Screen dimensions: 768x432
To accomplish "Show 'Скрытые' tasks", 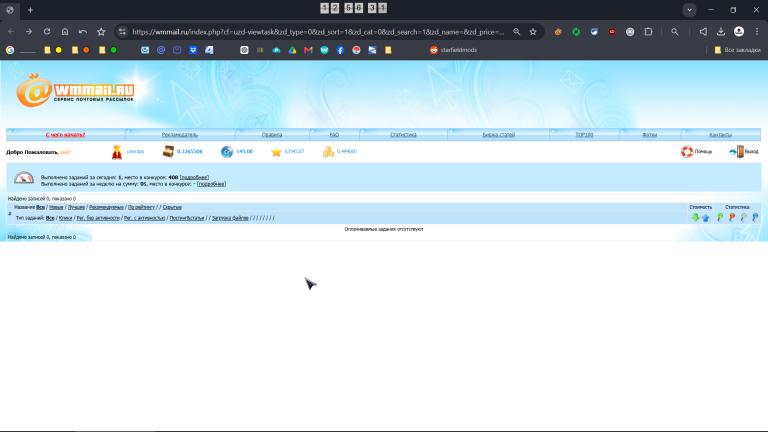I will [172, 207].
